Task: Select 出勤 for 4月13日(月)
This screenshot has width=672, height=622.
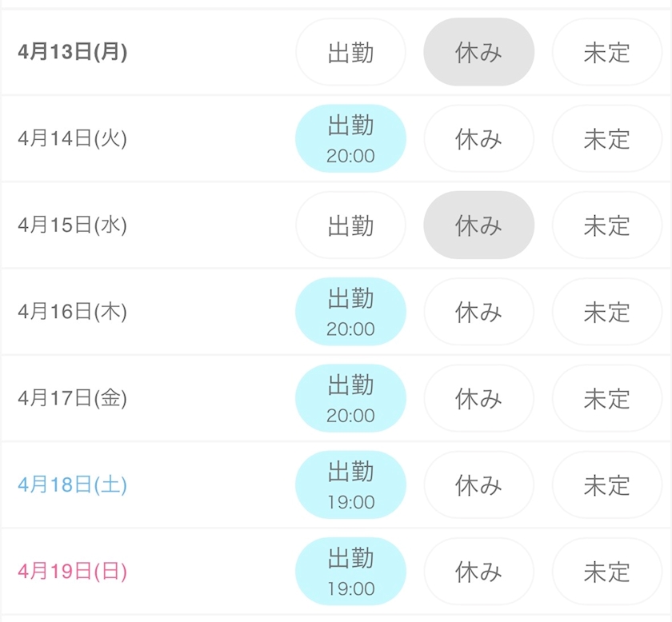Action: (350, 53)
